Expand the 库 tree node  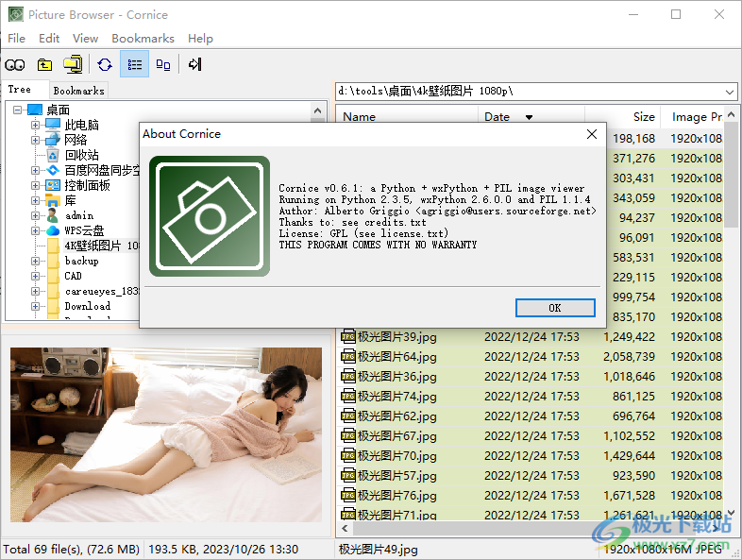(x=36, y=200)
